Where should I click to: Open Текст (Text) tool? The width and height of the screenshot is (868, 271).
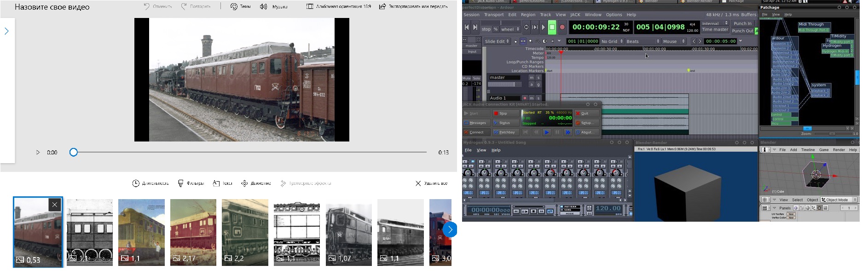pyautogui.click(x=222, y=183)
